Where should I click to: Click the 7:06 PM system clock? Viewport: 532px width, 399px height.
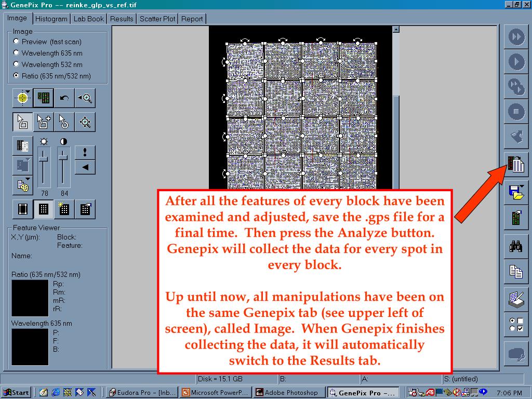[x=509, y=393]
